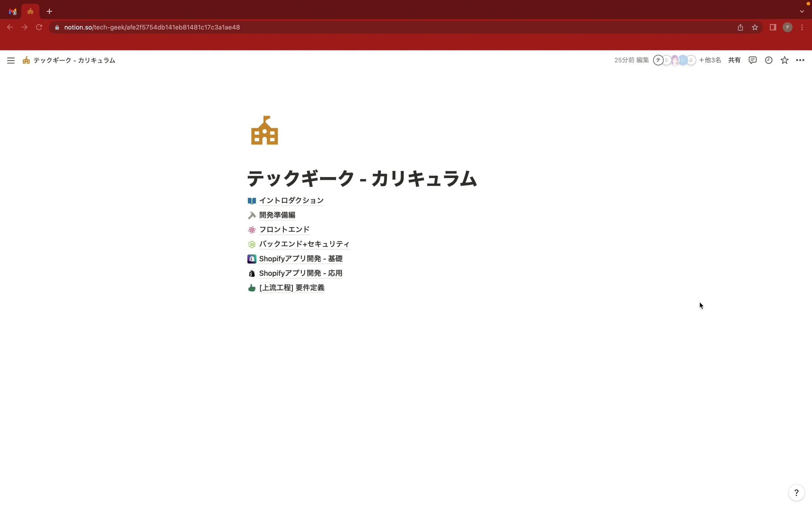Click the browser share icon in address bar
Screen dimensions: 812x508
[x=740, y=27]
